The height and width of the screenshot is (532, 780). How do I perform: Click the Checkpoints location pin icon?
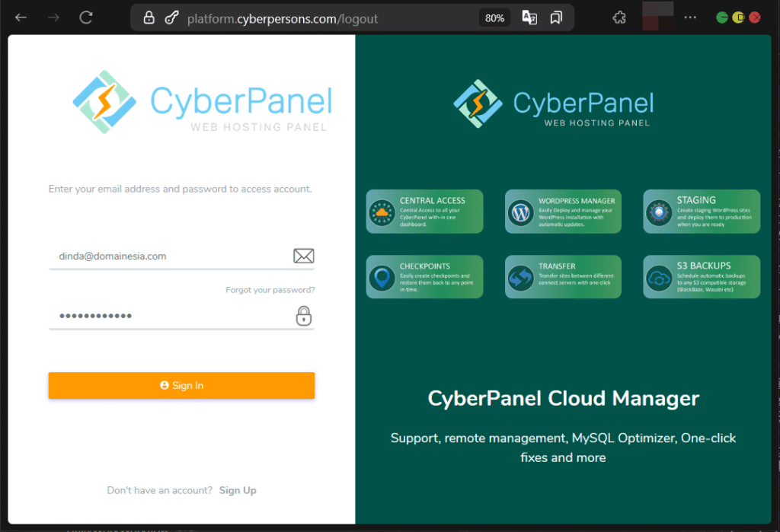click(x=382, y=279)
